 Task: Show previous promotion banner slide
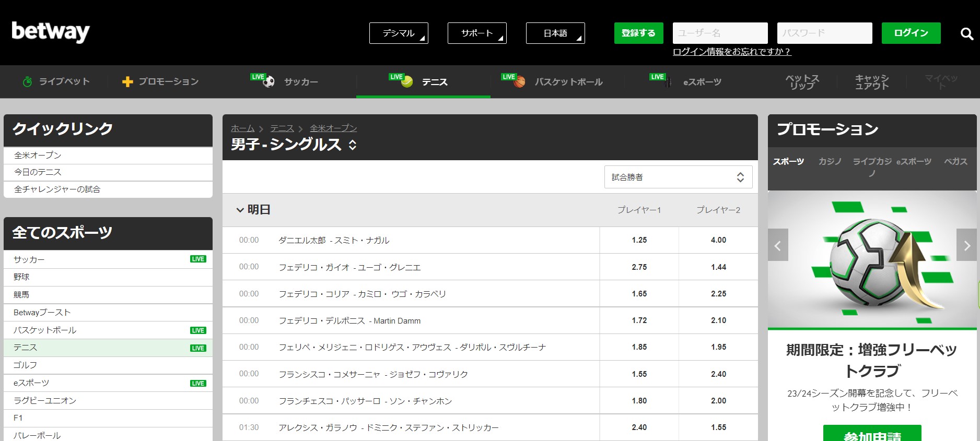[x=778, y=245]
